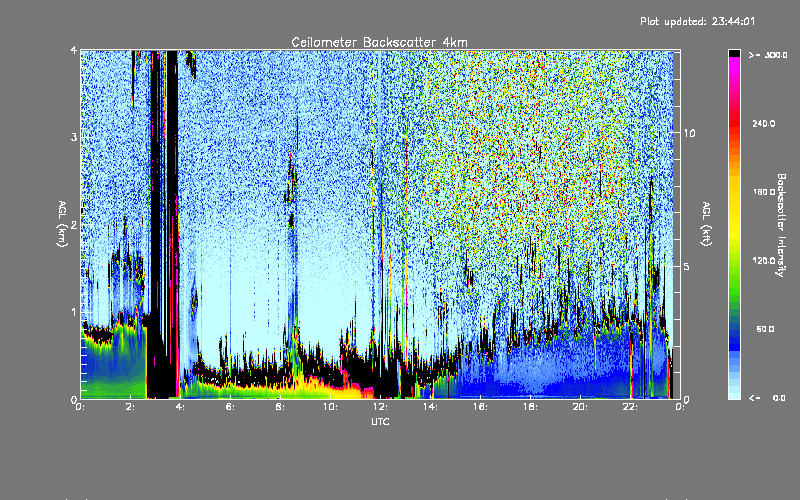Click the "3" km tick label
The height and width of the screenshot is (500, 800).
74,137
